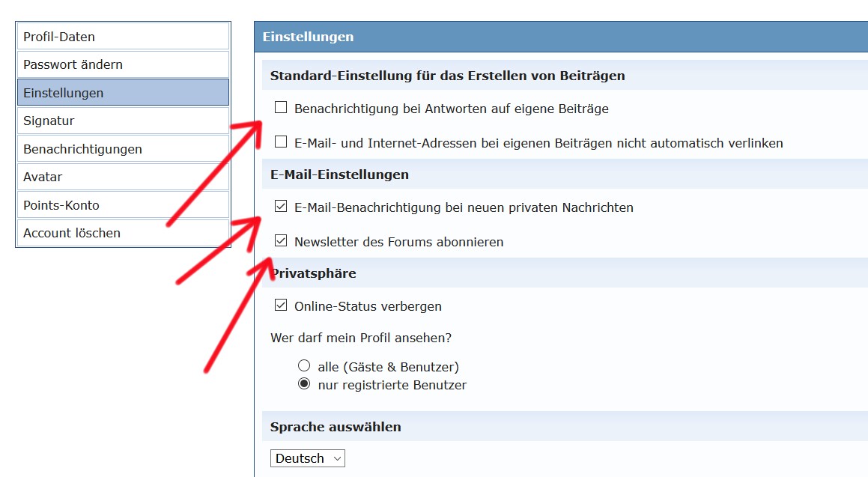Open Points-Konto in the sidebar

tap(122, 205)
